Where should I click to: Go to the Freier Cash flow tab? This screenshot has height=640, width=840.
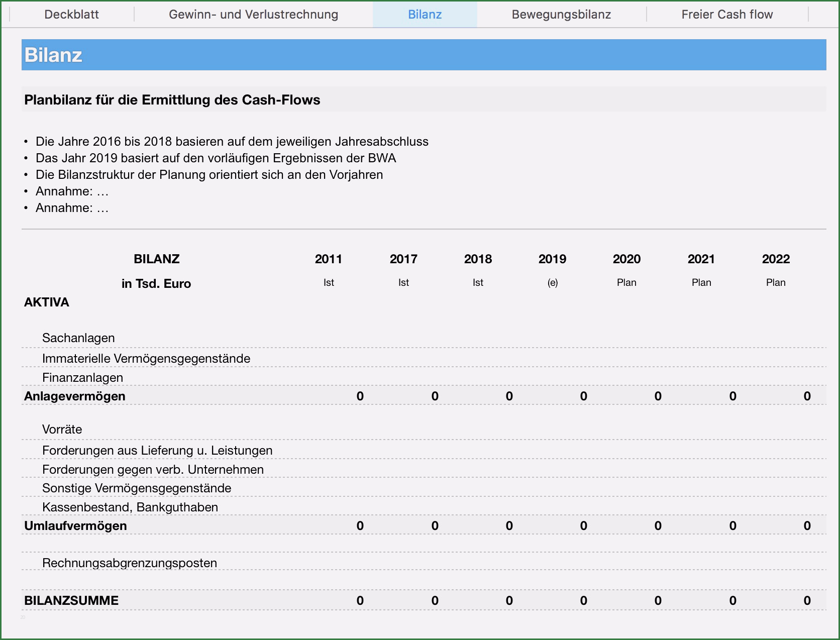tap(726, 15)
